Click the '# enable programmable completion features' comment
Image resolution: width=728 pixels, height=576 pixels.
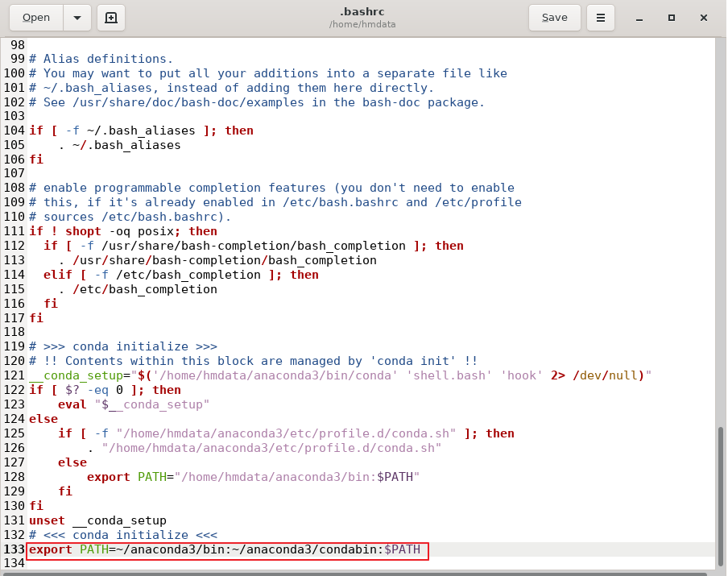(271, 188)
